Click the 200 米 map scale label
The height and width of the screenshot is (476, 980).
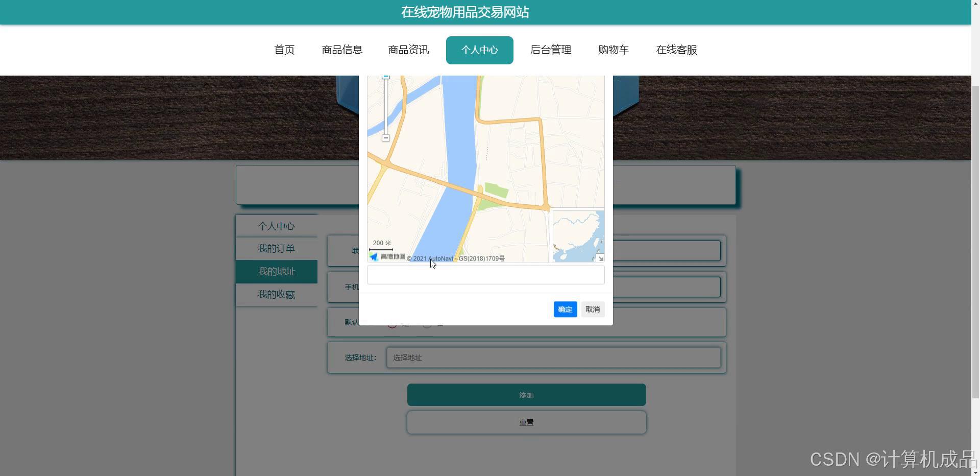pyautogui.click(x=382, y=243)
